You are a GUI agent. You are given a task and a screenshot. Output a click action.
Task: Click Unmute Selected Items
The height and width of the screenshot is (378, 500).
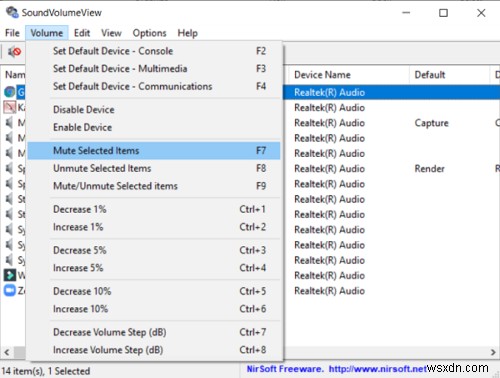(x=154, y=168)
